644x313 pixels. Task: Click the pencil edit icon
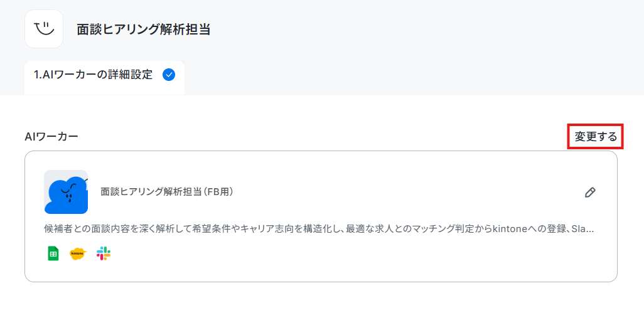tap(590, 193)
